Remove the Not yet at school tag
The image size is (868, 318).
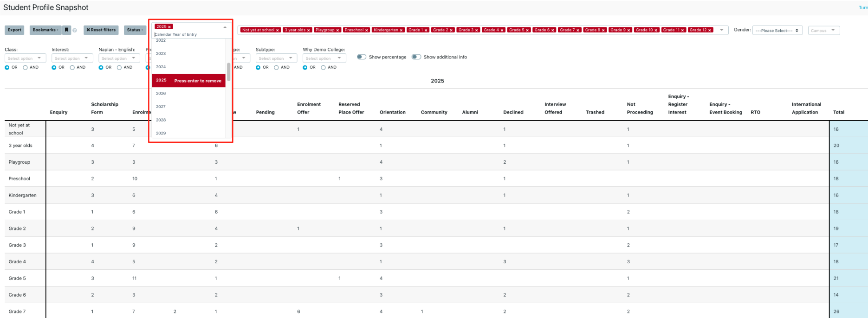[278, 30]
